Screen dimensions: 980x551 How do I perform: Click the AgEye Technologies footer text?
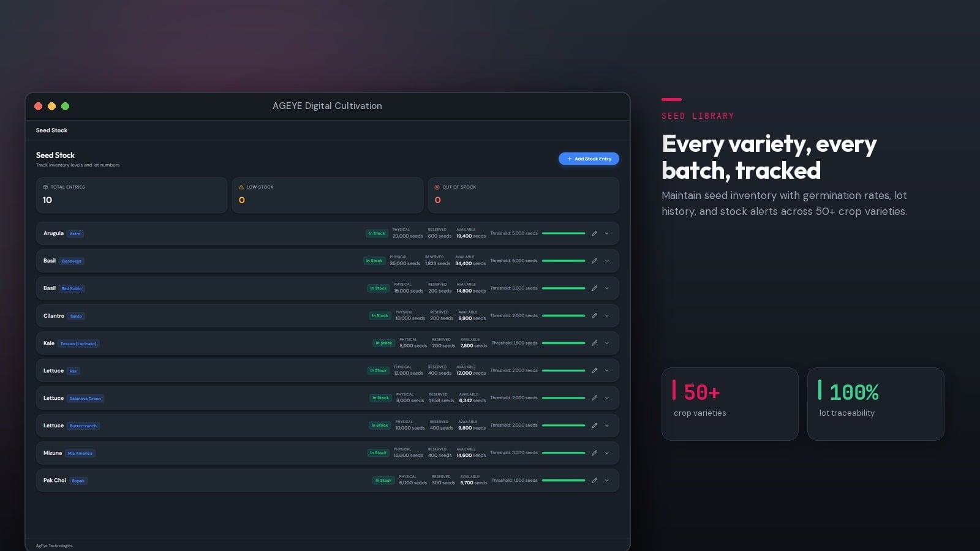point(54,545)
